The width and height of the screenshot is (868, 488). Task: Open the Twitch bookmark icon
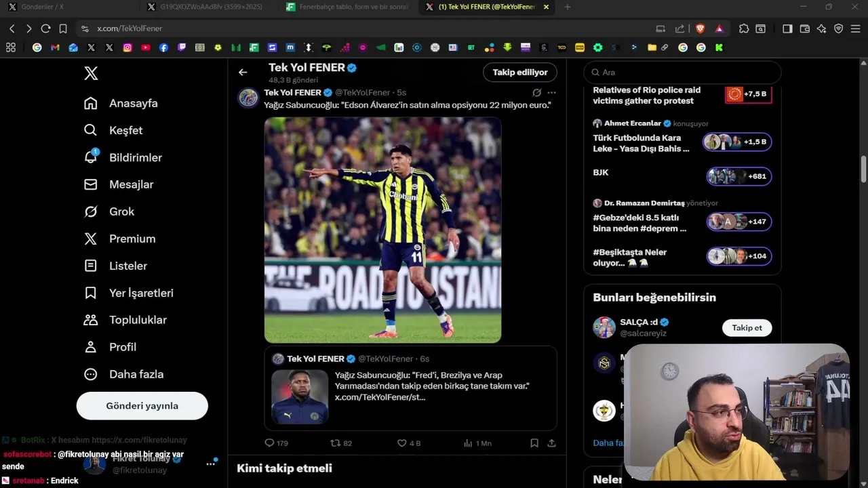[x=182, y=47]
